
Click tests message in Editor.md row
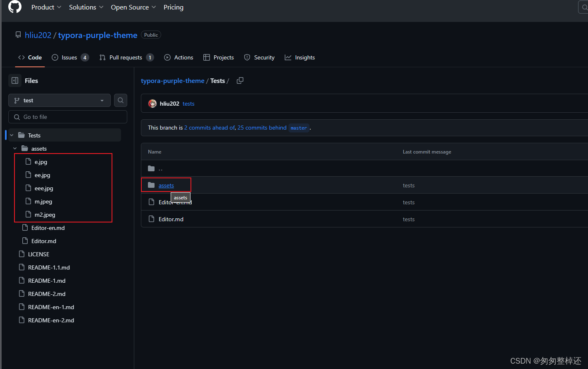point(409,219)
